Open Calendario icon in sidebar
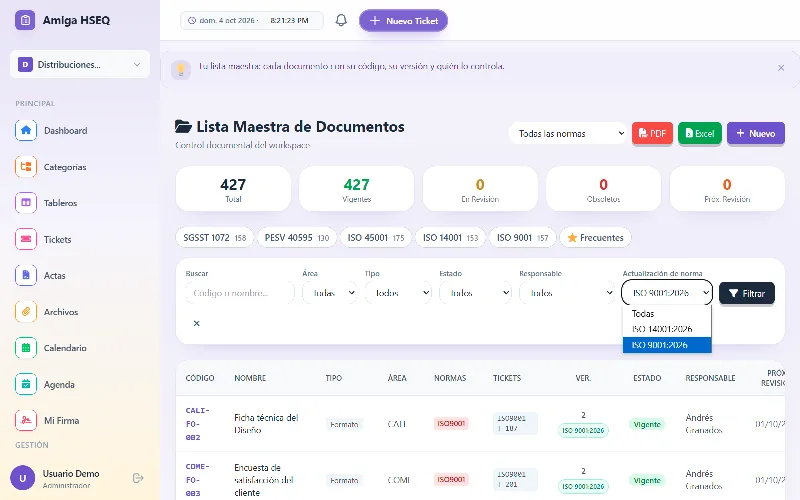The image size is (800, 500). 26,348
